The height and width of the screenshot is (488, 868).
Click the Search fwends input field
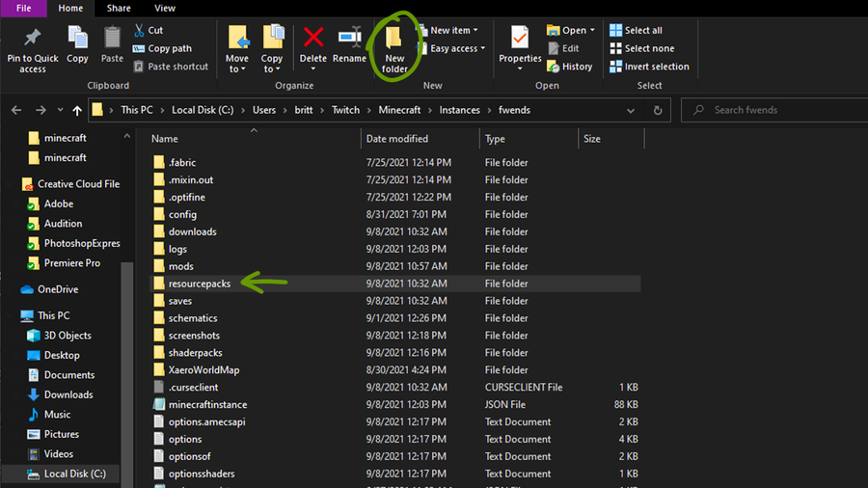tap(775, 110)
